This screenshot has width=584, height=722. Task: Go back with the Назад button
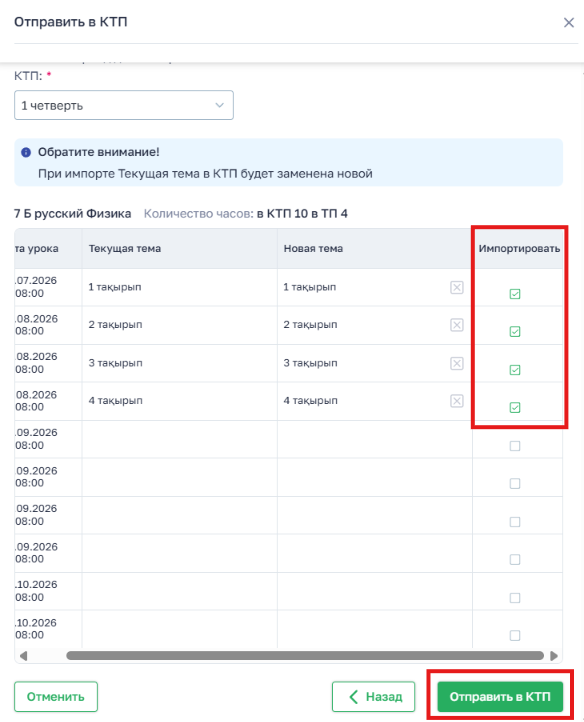point(374,697)
